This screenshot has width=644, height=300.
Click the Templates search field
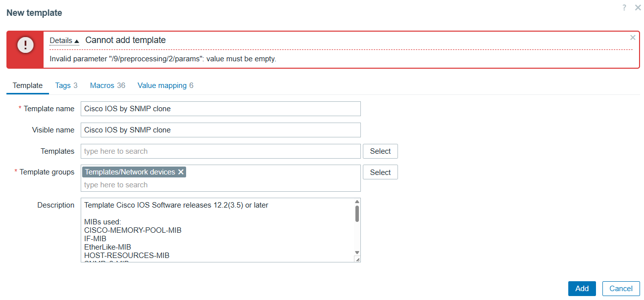(220, 151)
